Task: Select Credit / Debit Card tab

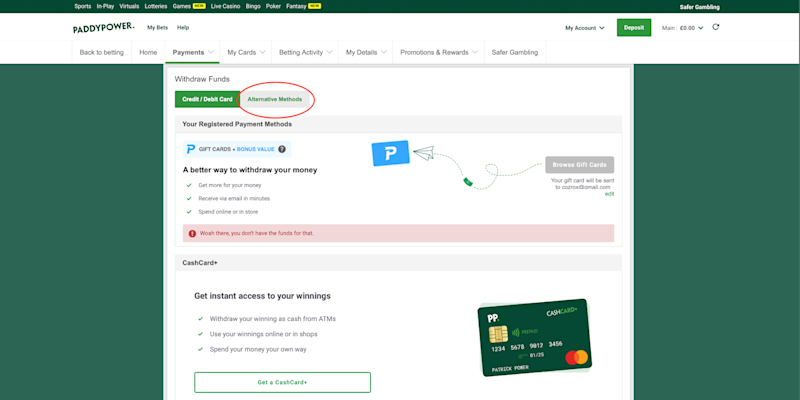Action: point(207,99)
